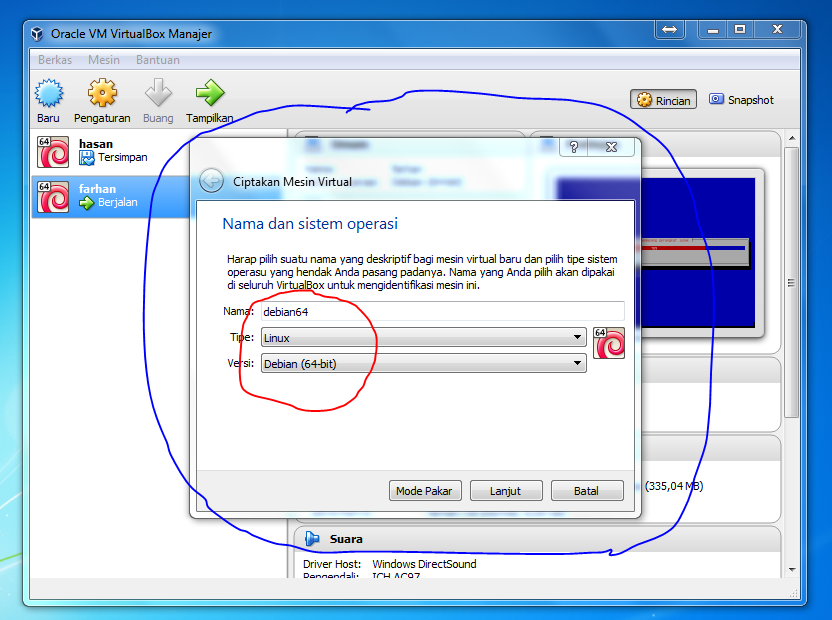Screen dimensions: 832x620
Task: Open the Tipe dropdown showing Linux
Action: pyautogui.click(x=420, y=337)
